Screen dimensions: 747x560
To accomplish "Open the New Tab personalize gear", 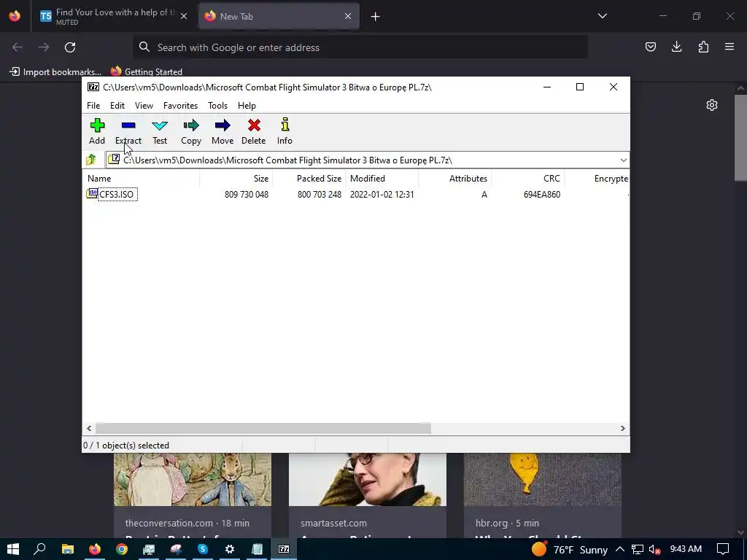I will point(712,105).
